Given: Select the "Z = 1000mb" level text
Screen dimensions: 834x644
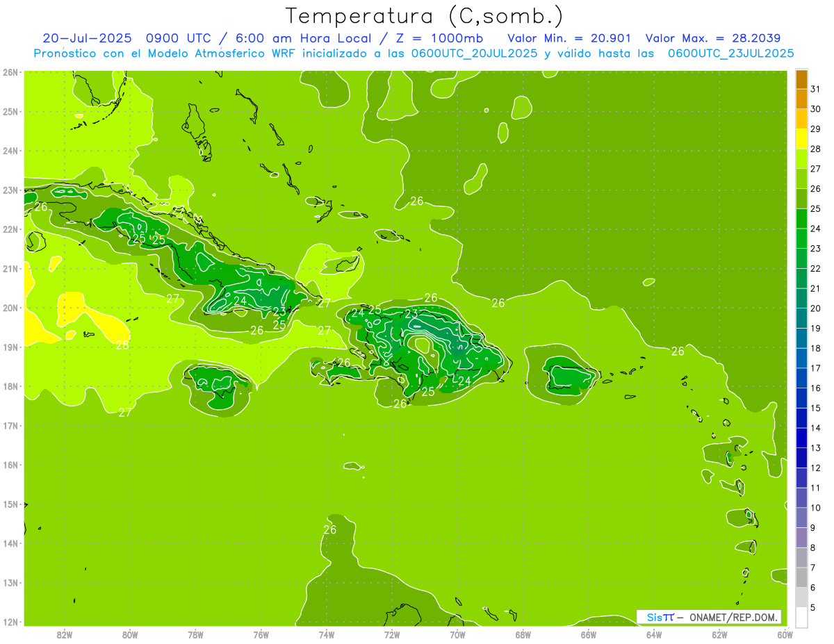Looking at the screenshot, I should (439, 38).
